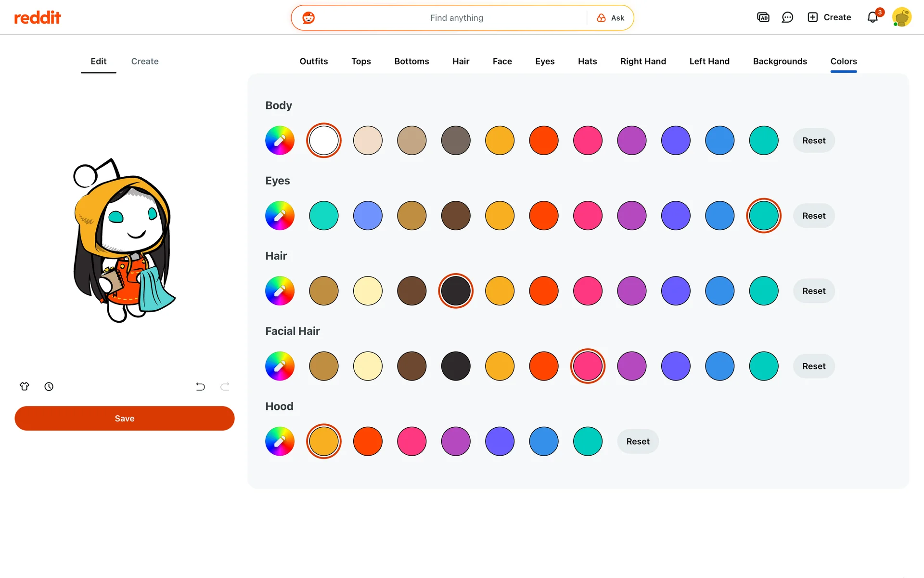
Task: Click the redo arrow icon
Action: [x=225, y=386]
